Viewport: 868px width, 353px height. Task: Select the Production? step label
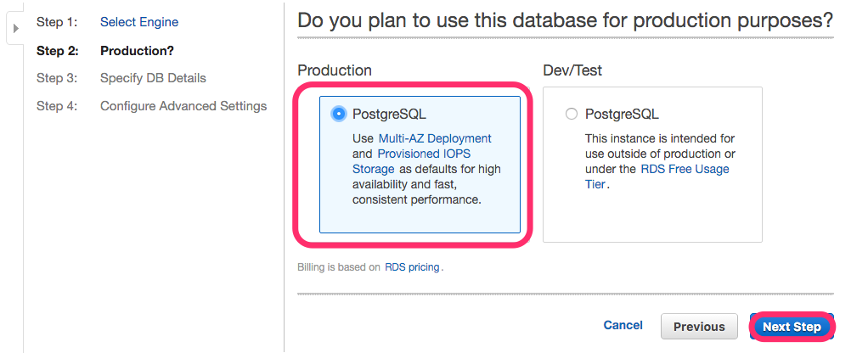(x=137, y=51)
